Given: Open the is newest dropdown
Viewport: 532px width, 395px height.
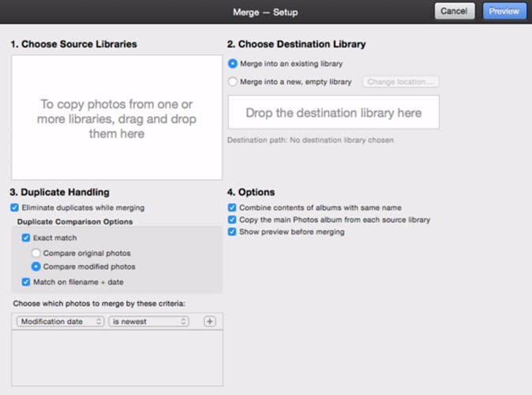Looking at the screenshot, I should [x=148, y=322].
